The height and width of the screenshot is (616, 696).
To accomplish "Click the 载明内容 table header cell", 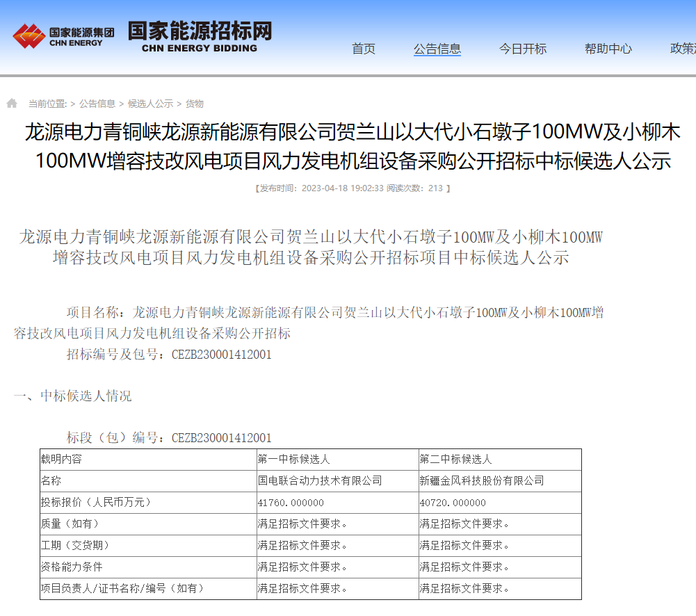I will (148, 460).
